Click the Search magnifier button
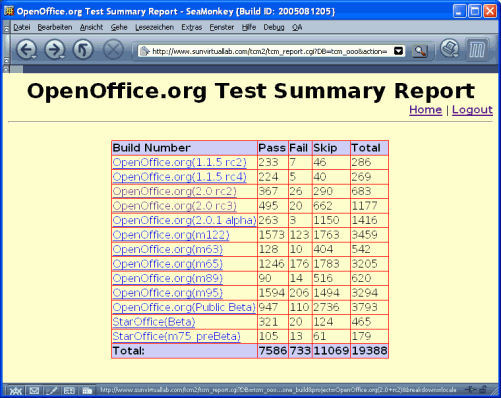501x398 pixels. (420, 51)
